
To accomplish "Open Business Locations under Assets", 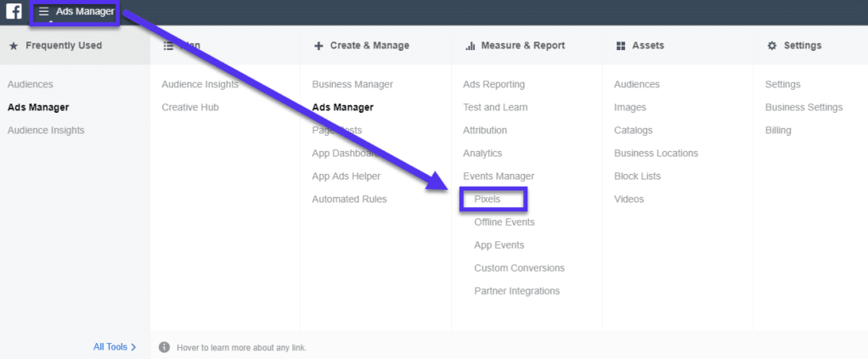I will 656,154.
